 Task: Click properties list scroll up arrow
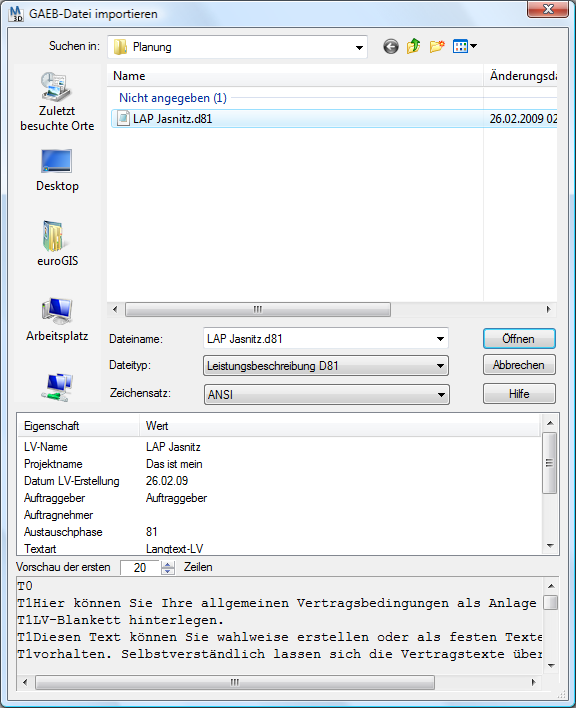[x=550, y=423]
